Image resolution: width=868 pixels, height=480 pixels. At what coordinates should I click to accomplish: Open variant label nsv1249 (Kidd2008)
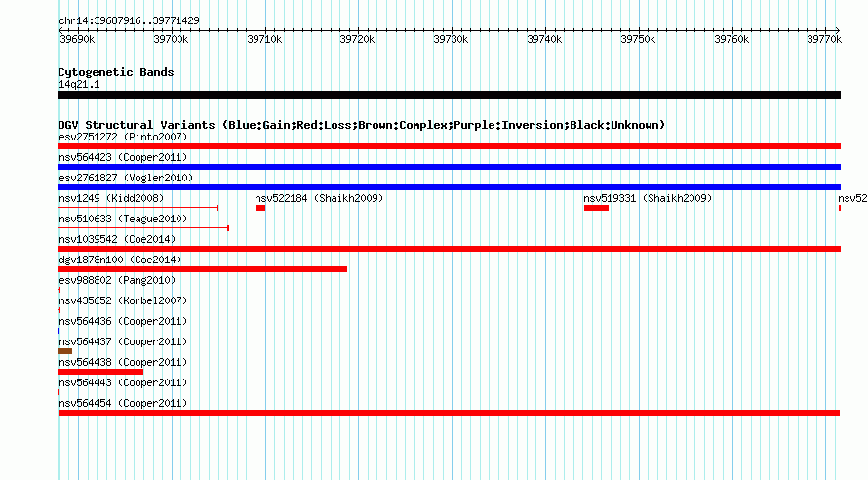(111, 198)
